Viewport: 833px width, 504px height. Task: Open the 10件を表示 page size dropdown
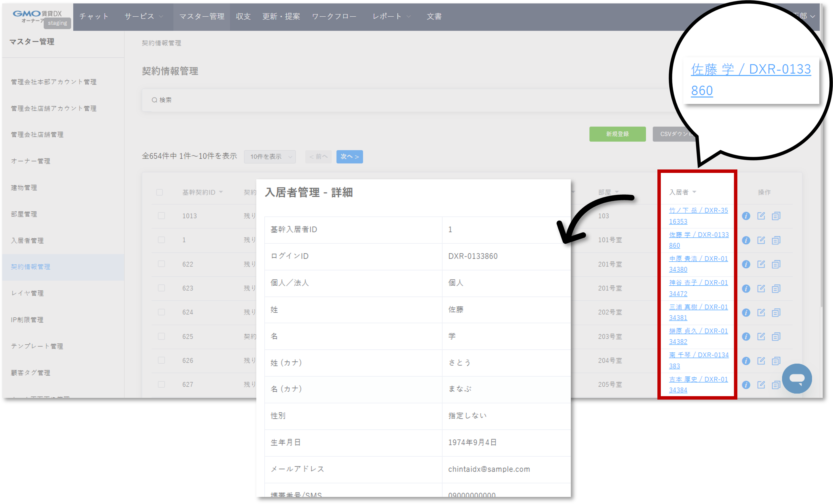click(x=270, y=157)
